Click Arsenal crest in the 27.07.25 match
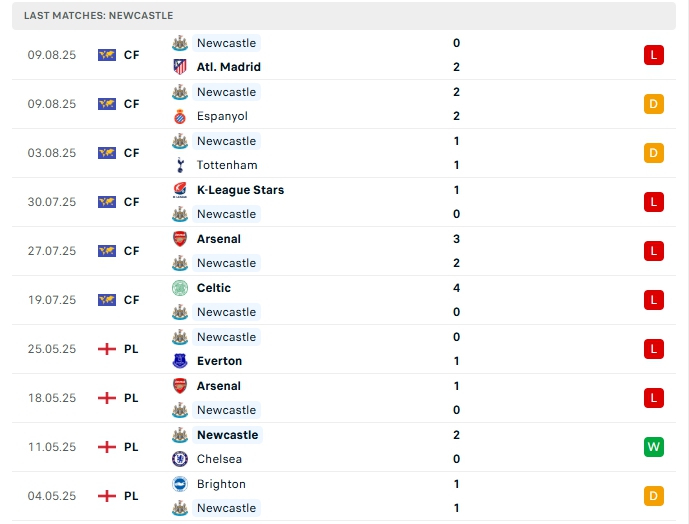 coord(180,239)
